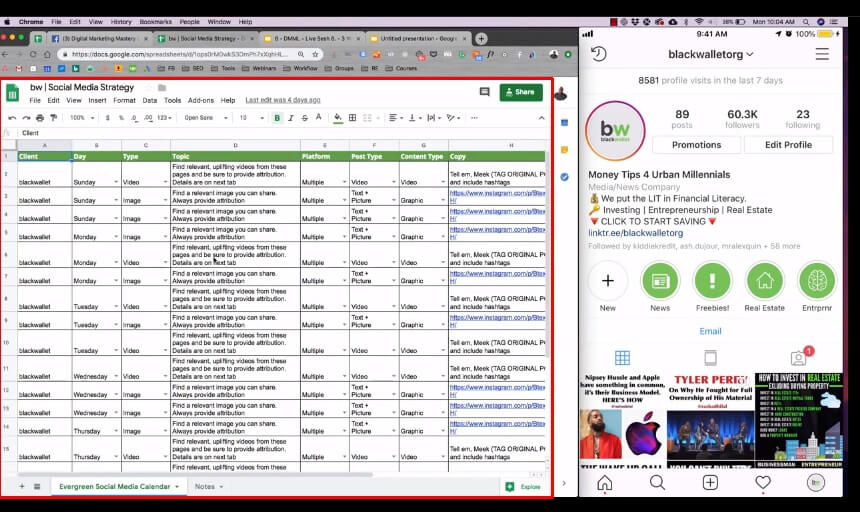Viewport: 860px width, 512px height.
Task: Open the zoom 100% dropdown
Action: (x=82, y=118)
